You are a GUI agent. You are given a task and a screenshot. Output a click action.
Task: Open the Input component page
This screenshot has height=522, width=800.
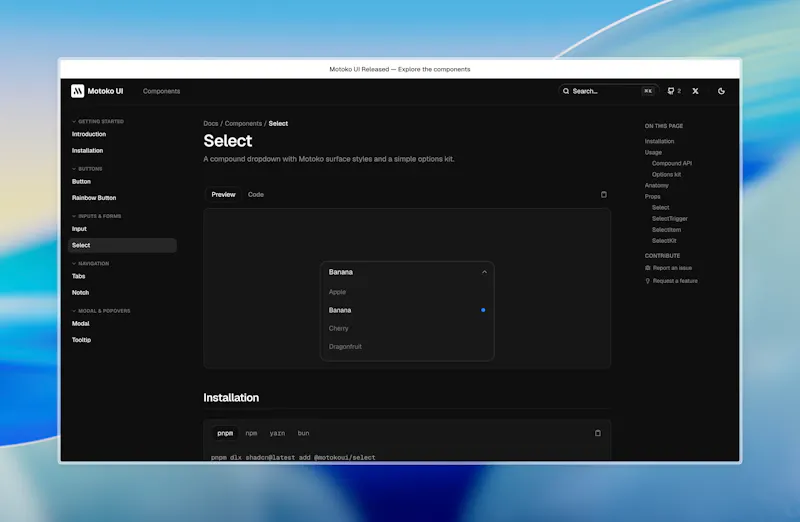[x=79, y=229]
